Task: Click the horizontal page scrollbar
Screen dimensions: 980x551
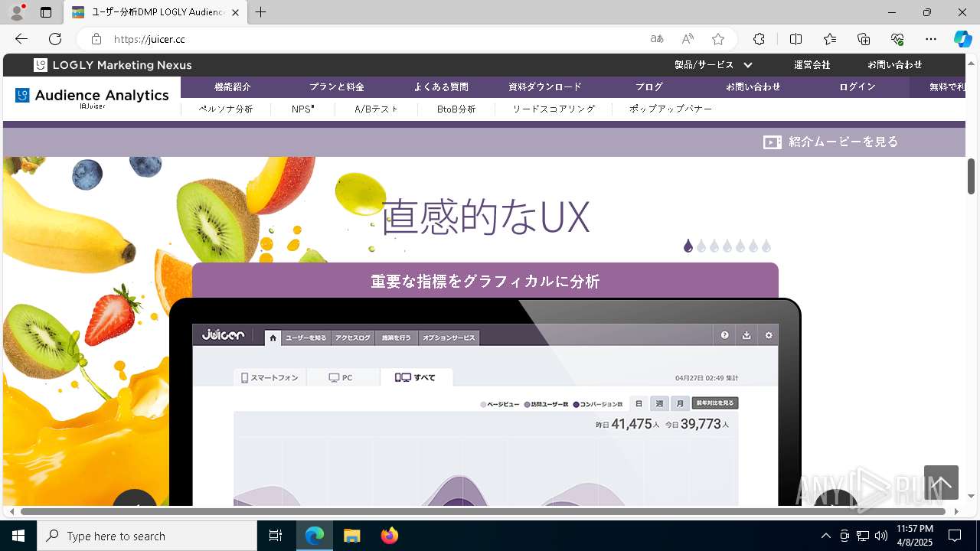Action: point(483,511)
